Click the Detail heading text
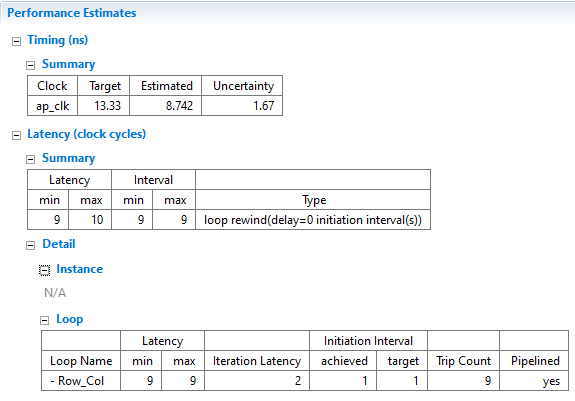This screenshot has width=575, height=401. coord(59,244)
